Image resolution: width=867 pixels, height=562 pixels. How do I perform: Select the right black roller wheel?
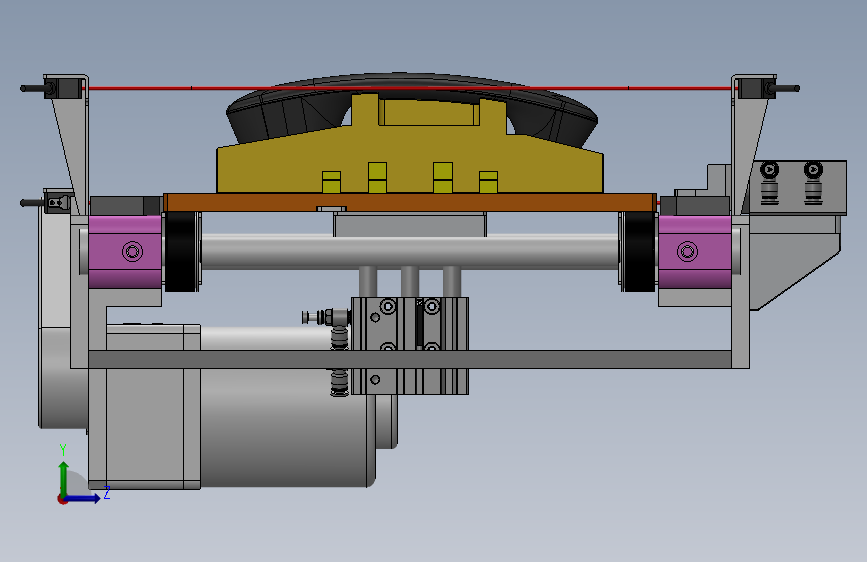tap(638, 252)
